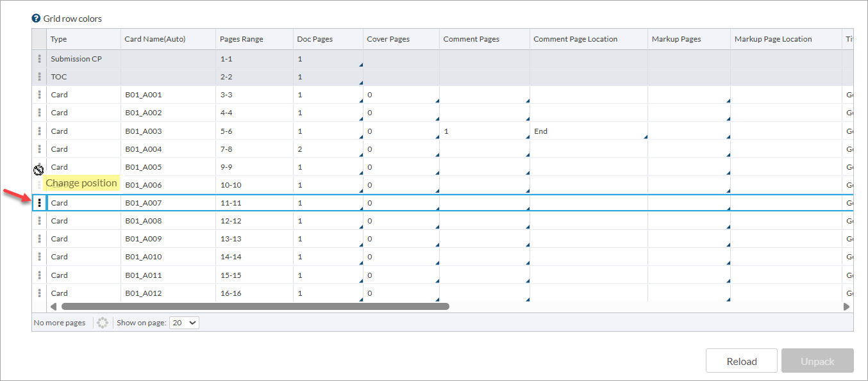Screen dimensions: 868x381
Task: Select the Submission CP type cell
Action: click(x=83, y=59)
